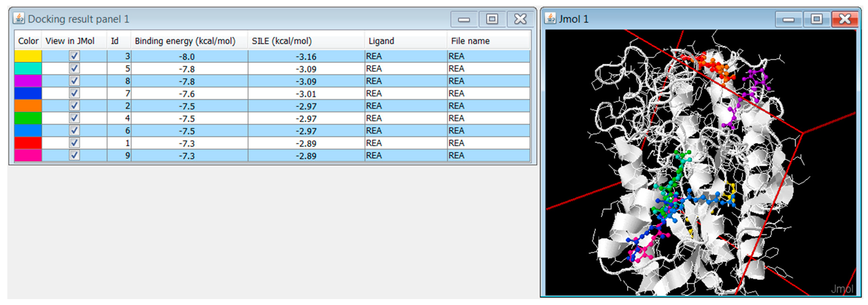Uncheck View in JMol for Id 9
The height and width of the screenshot is (305, 868).
tap(74, 155)
